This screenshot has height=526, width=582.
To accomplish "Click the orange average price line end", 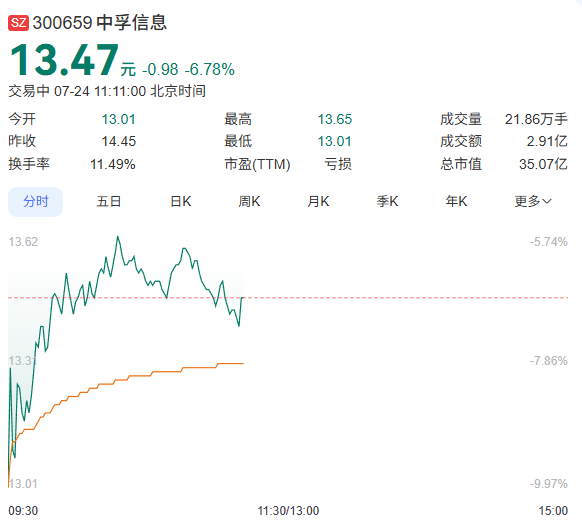I will [x=243, y=363].
